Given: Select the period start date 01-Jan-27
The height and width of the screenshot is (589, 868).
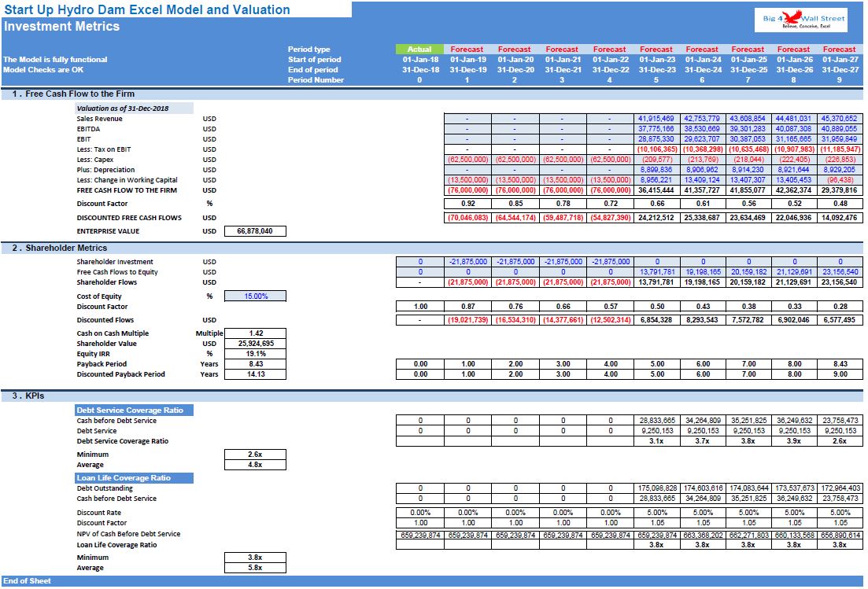Looking at the screenshot, I should point(840,60).
